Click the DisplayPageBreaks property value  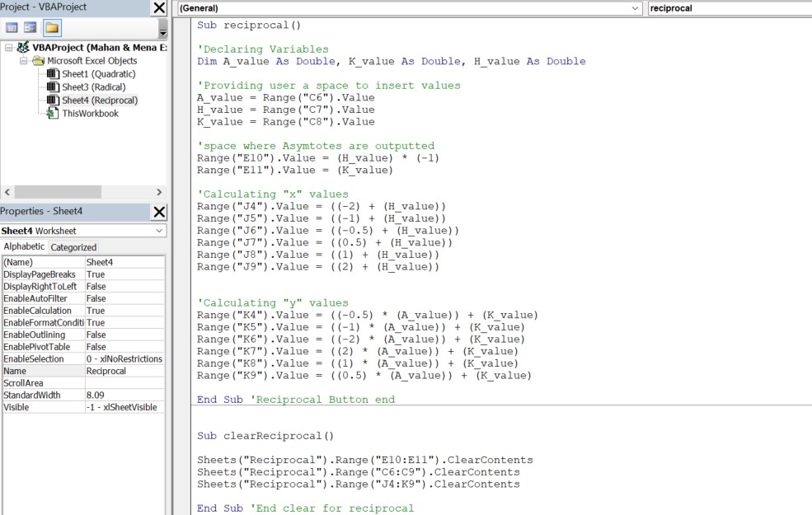coord(124,274)
